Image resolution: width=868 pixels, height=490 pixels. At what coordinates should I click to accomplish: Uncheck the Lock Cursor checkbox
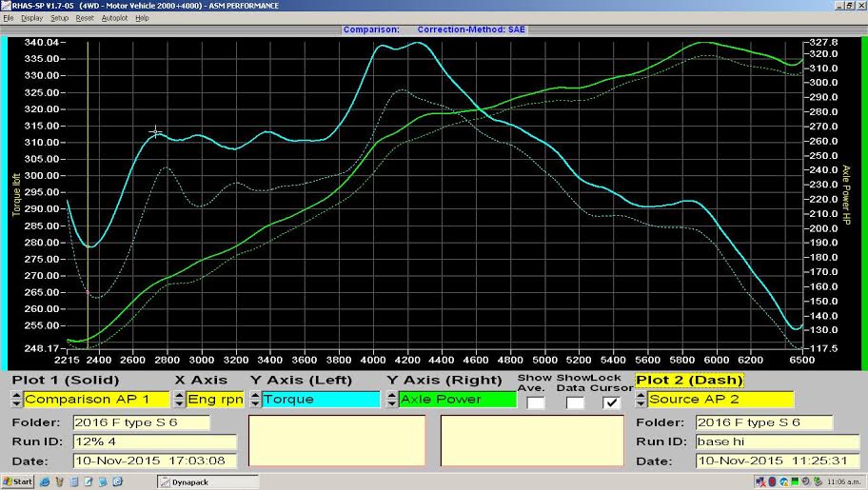pos(611,402)
